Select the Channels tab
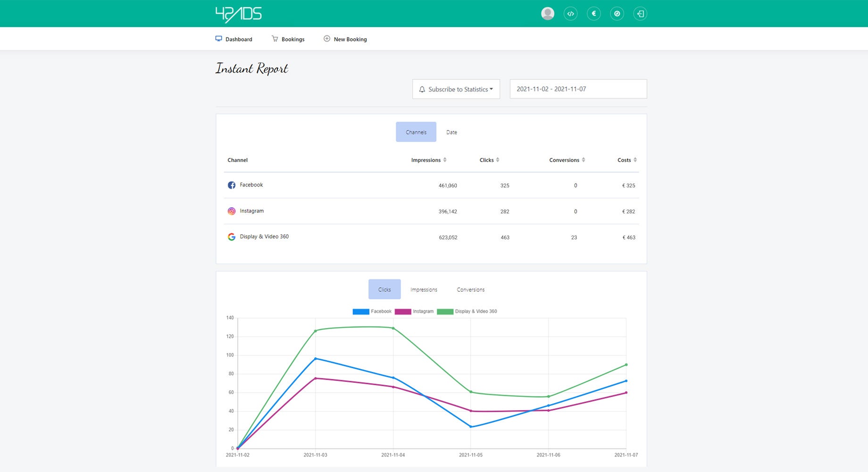Viewport: 868px width, 472px height. click(x=416, y=132)
